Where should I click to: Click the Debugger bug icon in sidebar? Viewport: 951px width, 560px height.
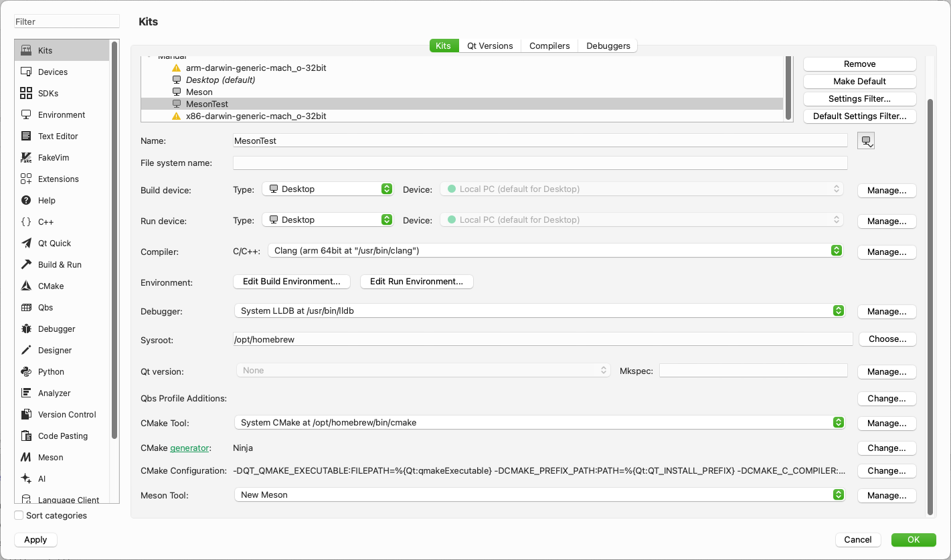coord(26,329)
